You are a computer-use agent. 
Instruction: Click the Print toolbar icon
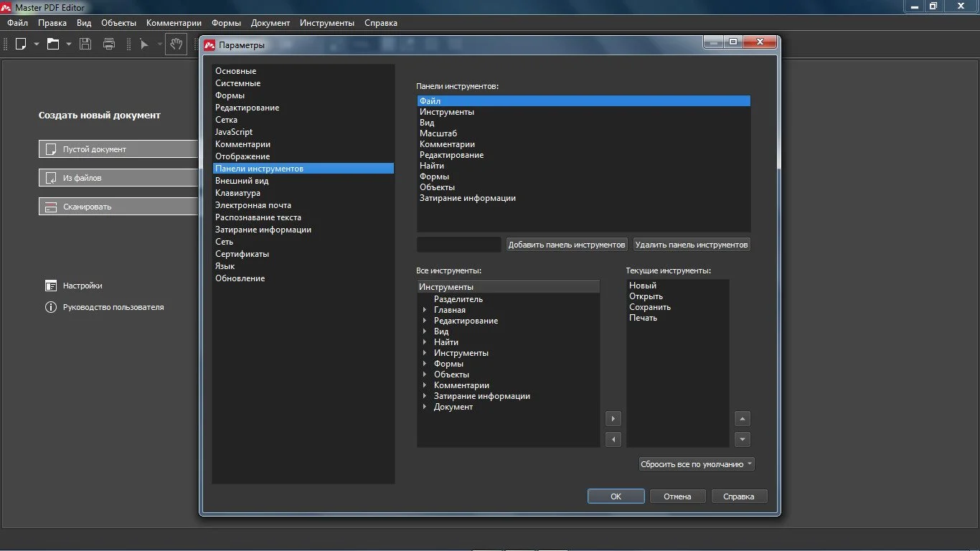[109, 44]
